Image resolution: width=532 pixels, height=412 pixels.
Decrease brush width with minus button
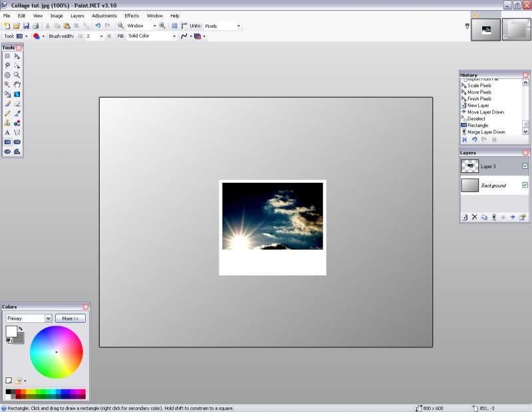click(80, 36)
